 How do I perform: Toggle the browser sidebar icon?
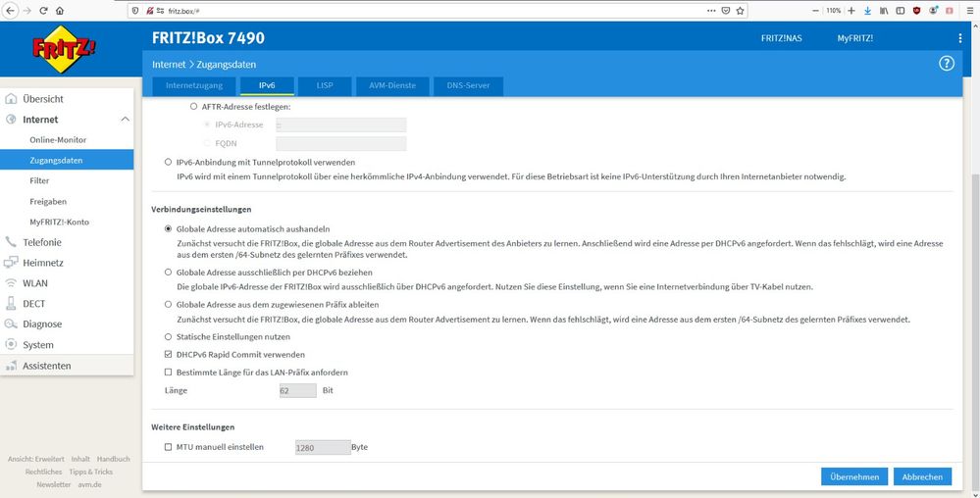900,11
